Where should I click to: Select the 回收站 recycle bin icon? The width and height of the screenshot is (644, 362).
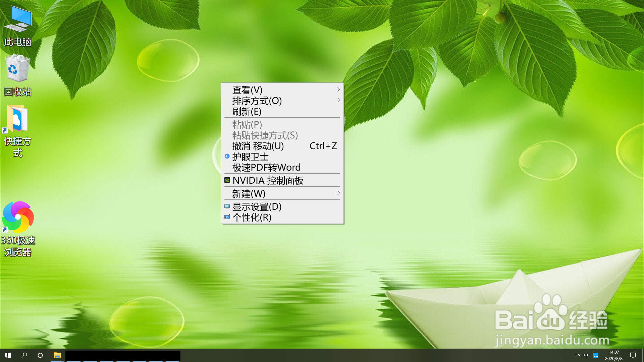coord(17,76)
